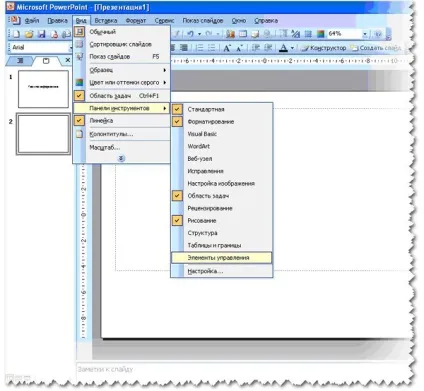424x391 pixels.
Task: Click the Bullets list icon
Action: click(x=212, y=48)
